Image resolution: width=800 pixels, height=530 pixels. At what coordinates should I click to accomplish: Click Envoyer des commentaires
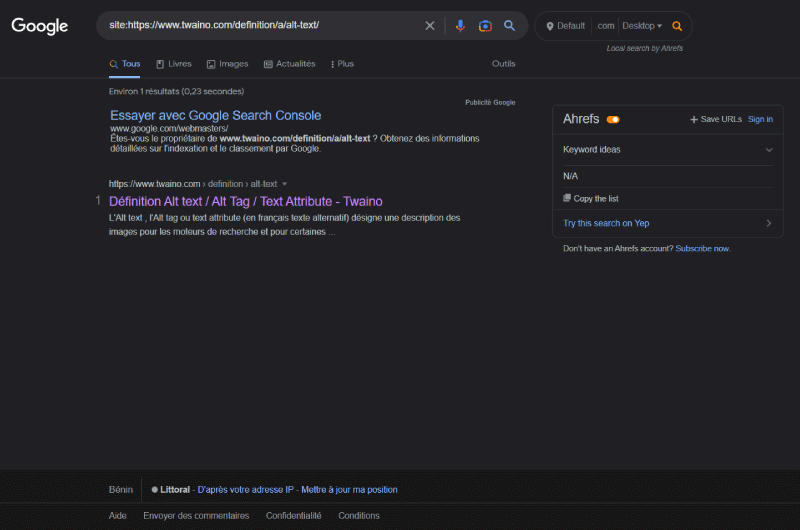point(196,516)
